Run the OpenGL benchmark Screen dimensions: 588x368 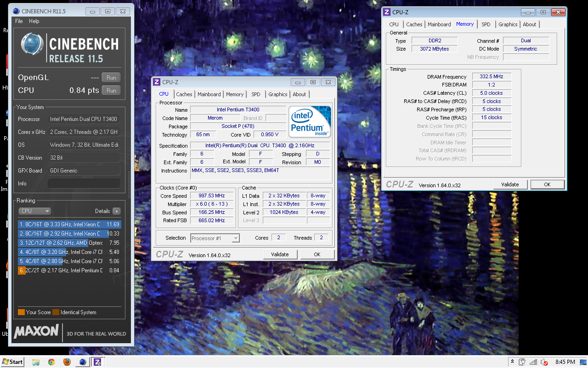tap(111, 77)
